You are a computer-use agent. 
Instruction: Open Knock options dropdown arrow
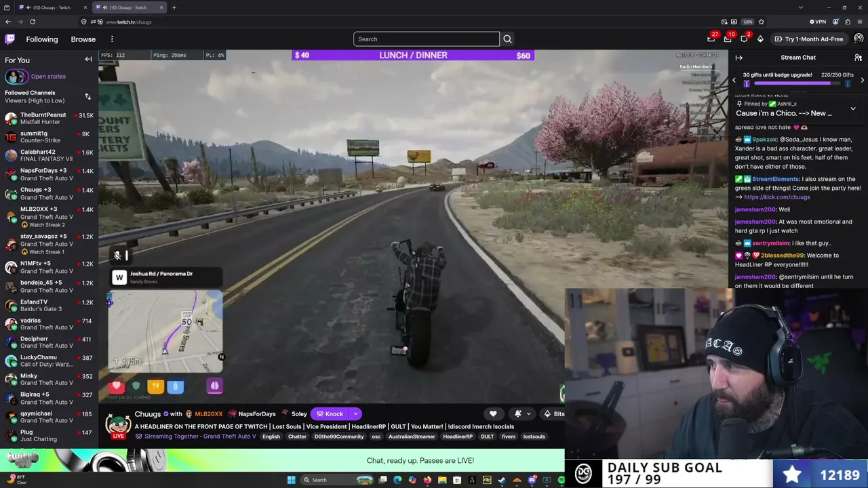[x=355, y=414]
